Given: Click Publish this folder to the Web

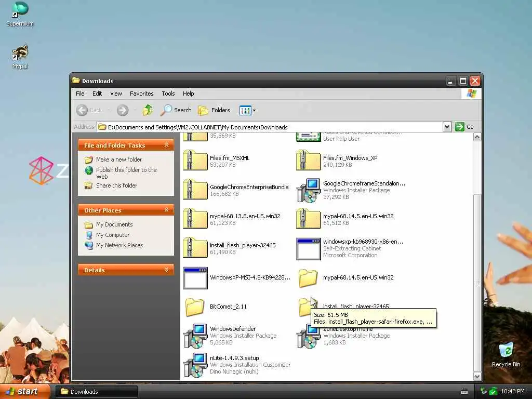Looking at the screenshot, I should [126, 173].
